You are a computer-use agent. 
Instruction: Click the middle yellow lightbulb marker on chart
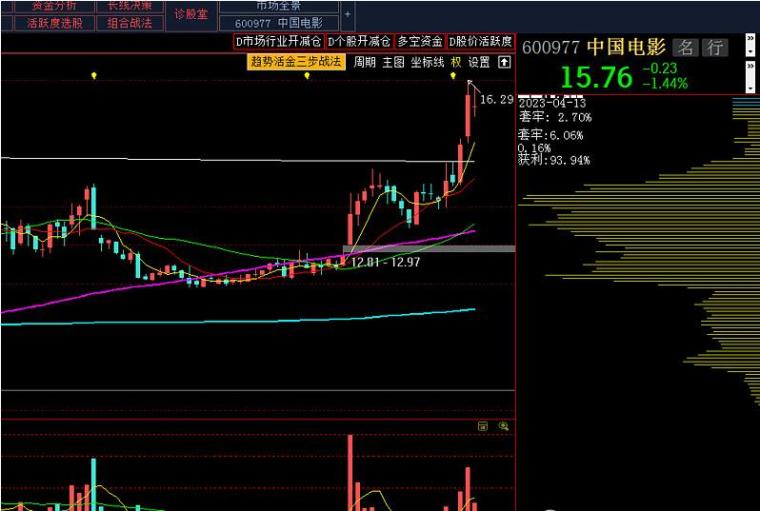point(306,76)
